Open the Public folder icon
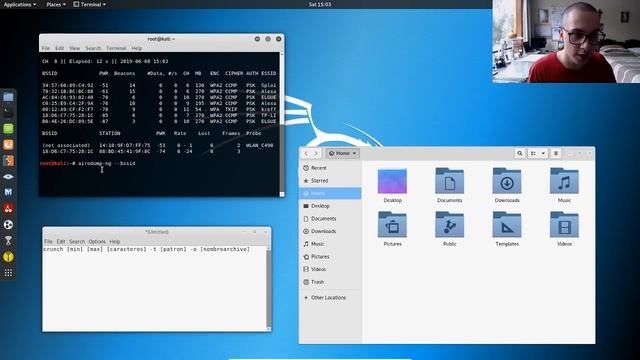Viewport: 640px width, 360px height. (x=449, y=225)
